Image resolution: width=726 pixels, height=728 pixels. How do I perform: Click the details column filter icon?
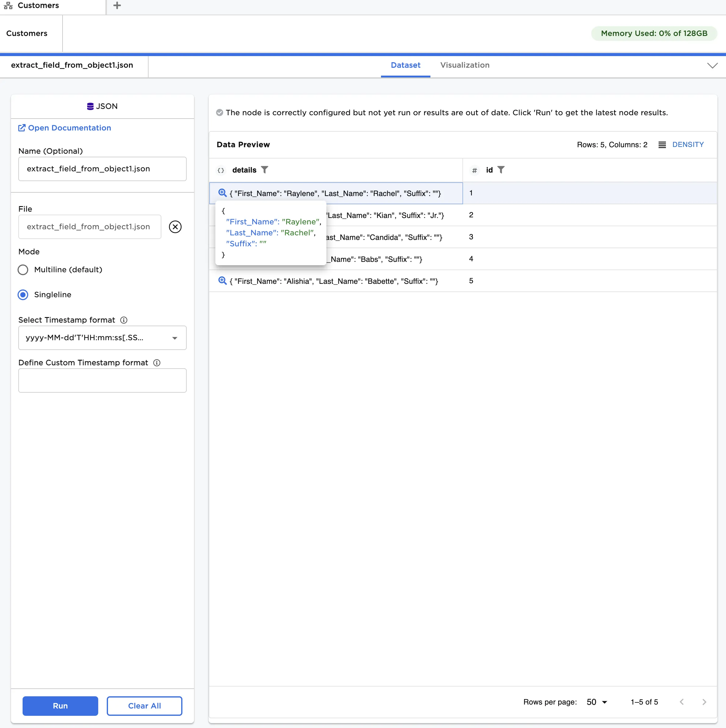[264, 170]
